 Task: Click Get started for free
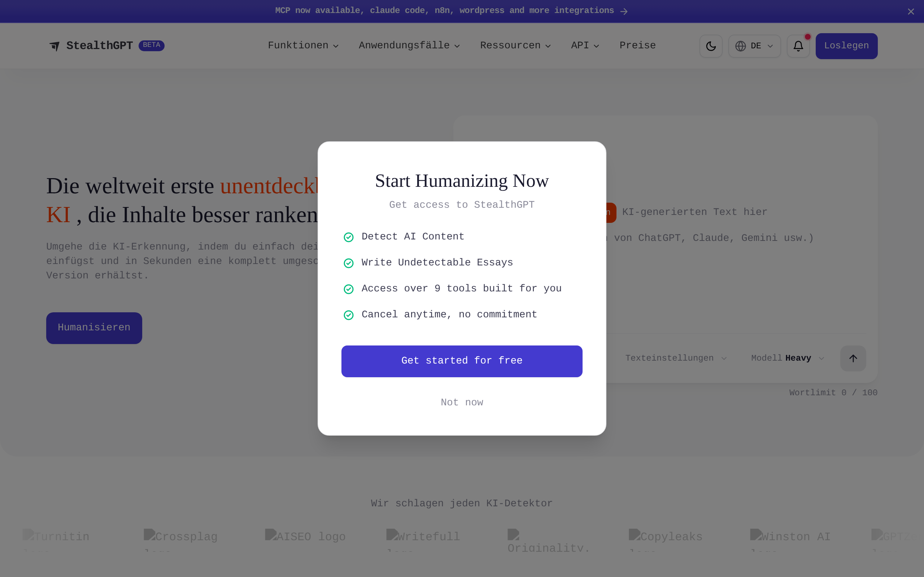tap(462, 361)
